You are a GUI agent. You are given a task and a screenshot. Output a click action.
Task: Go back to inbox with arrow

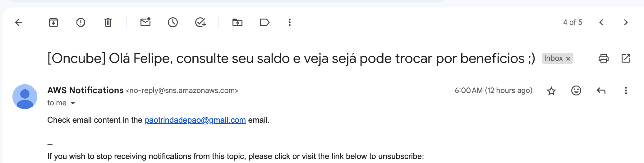point(19,22)
